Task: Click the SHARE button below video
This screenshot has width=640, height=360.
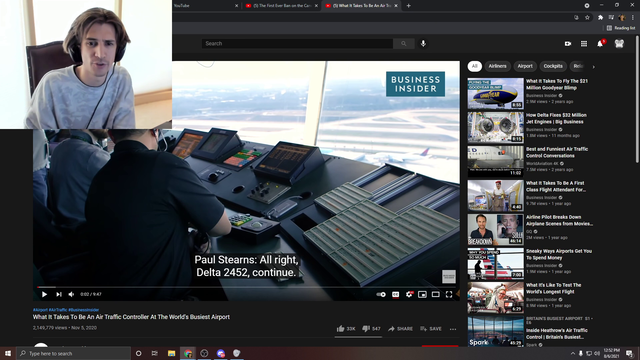Action: 400,329
